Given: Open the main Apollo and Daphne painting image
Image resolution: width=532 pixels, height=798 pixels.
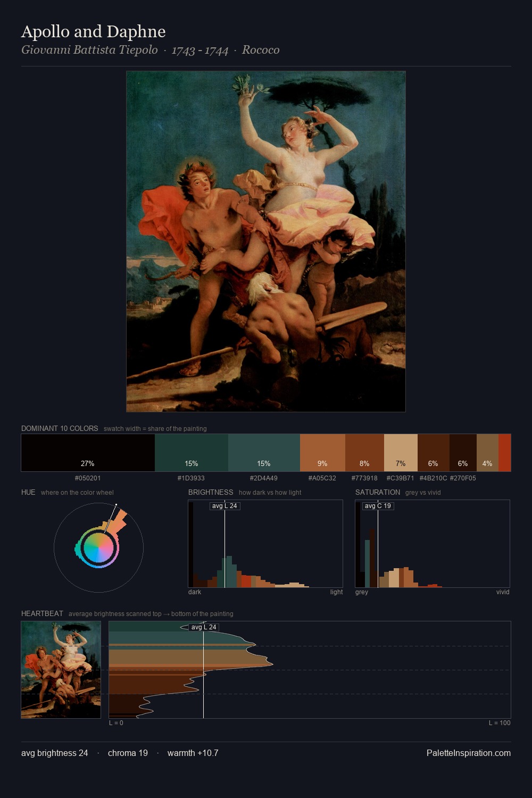Looking at the screenshot, I should coord(266,242).
